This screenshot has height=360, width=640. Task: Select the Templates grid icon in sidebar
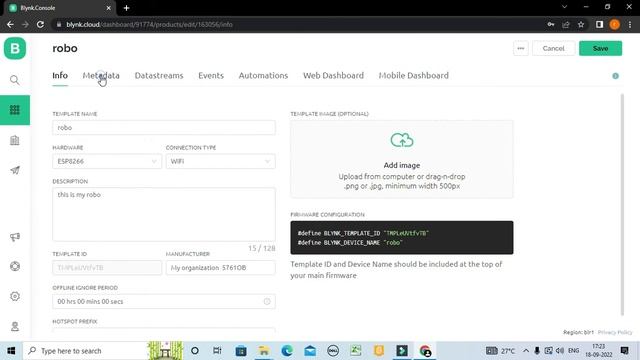[15, 110]
